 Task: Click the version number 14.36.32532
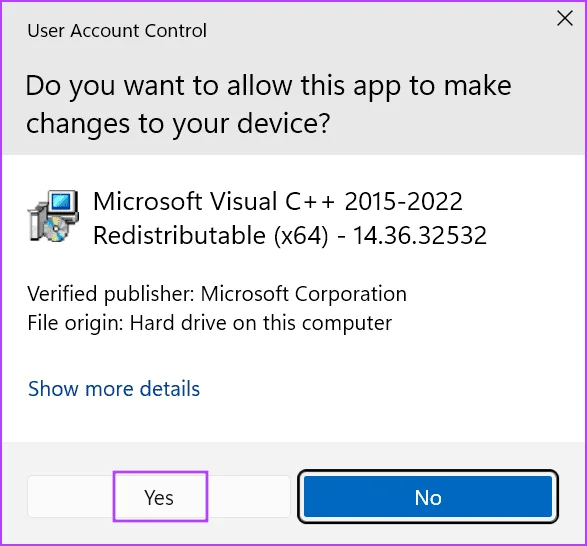pyautogui.click(x=420, y=236)
